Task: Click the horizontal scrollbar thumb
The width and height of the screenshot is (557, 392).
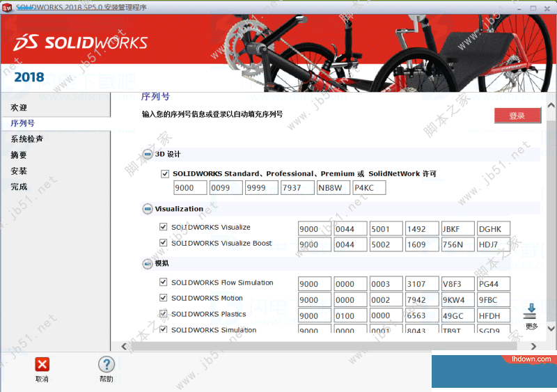Action: [326, 346]
